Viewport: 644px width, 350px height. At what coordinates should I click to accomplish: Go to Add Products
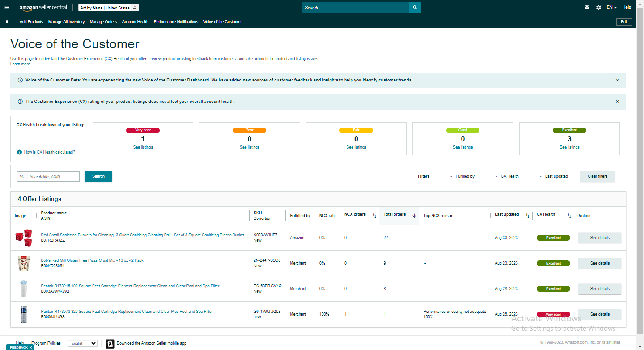click(31, 22)
